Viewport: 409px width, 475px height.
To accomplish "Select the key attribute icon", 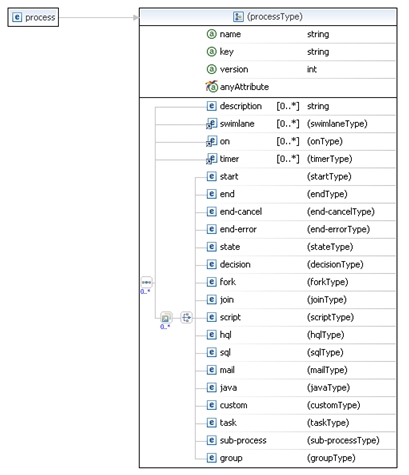I will point(212,52).
